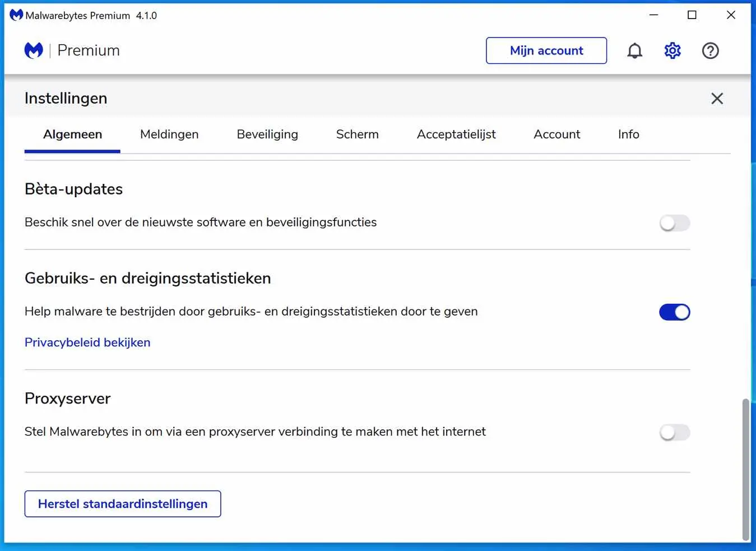Click the settings gear icon

coord(672,51)
